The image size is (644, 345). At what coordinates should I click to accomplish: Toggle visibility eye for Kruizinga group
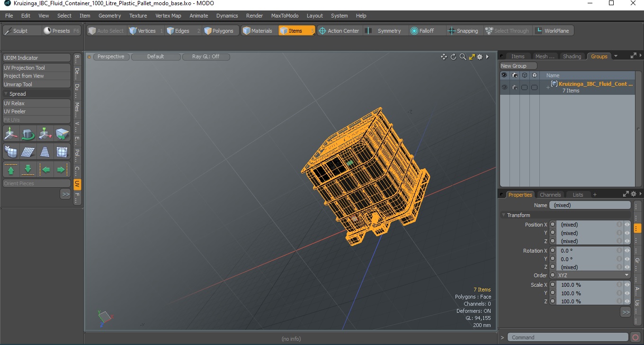[504, 87]
